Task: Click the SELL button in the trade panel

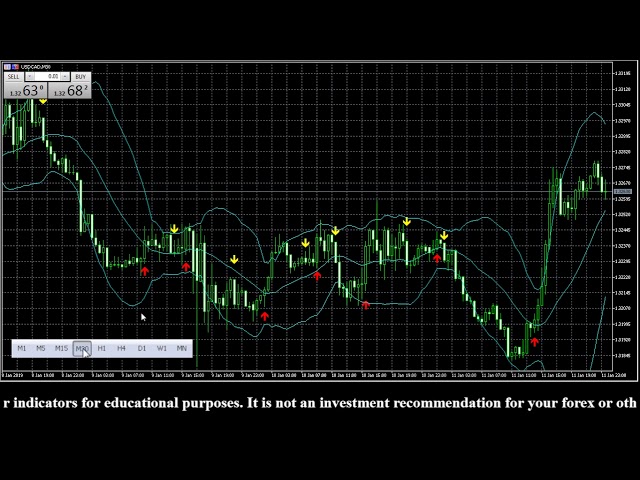Action: (14, 76)
